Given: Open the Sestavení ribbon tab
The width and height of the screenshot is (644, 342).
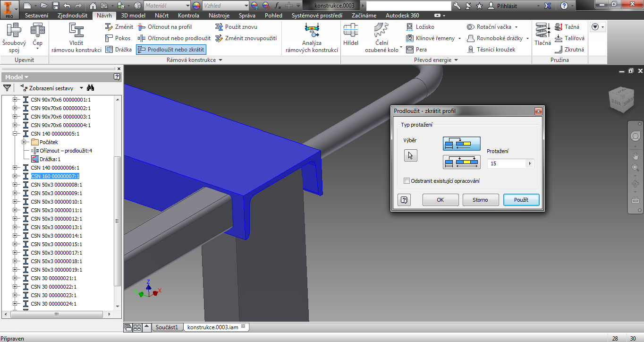Looking at the screenshot, I should (36, 16).
